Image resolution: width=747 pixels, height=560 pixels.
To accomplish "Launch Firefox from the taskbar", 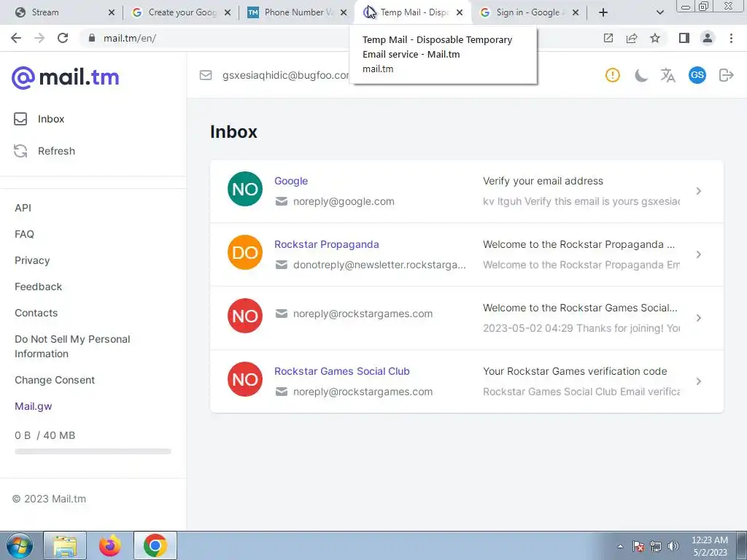I will (x=110, y=545).
